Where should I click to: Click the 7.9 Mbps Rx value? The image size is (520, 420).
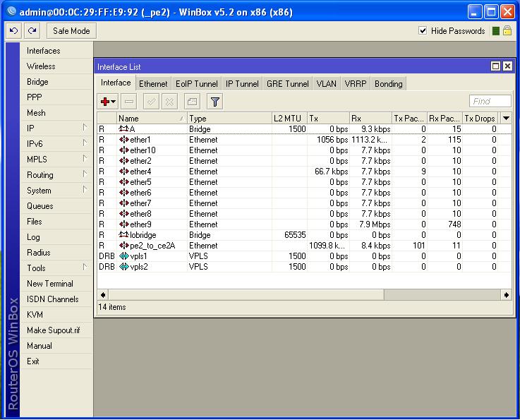[x=375, y=224]
